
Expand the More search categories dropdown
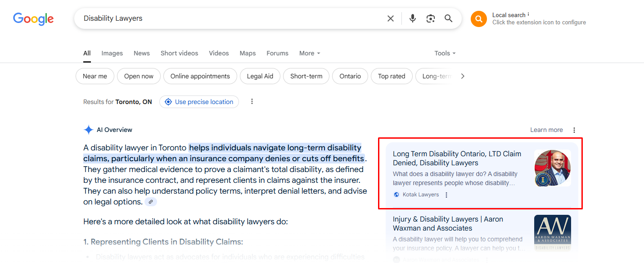pos(310,53)
